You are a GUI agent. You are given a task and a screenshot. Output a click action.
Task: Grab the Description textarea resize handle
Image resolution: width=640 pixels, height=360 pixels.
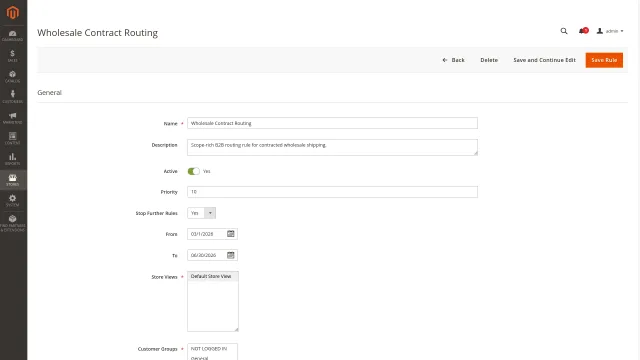(475, 153)
